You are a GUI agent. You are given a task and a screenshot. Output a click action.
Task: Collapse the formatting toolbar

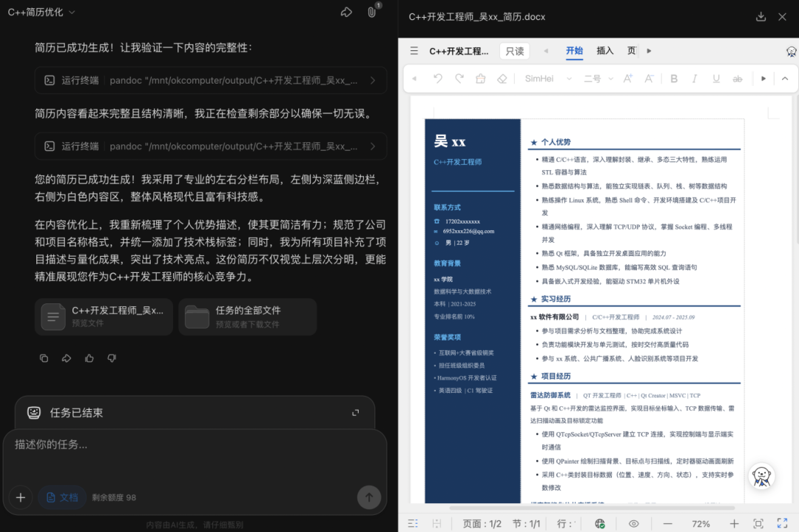[x=785, y=78]
